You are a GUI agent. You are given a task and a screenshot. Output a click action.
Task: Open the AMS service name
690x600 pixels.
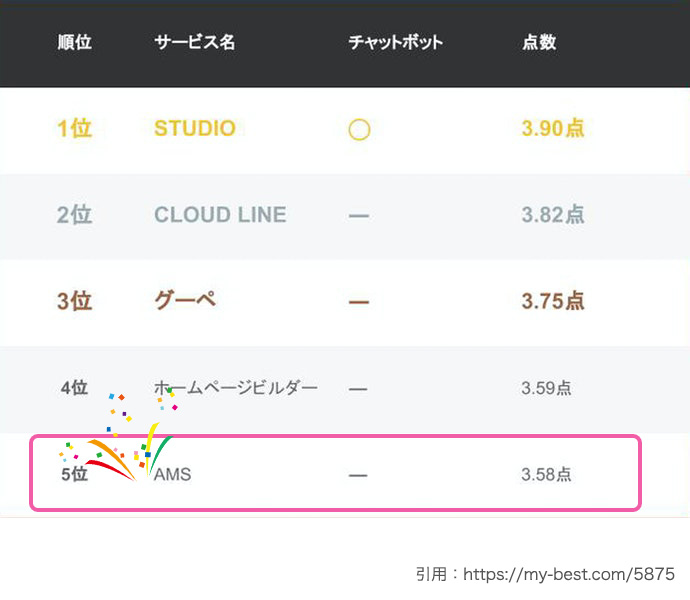172,475
